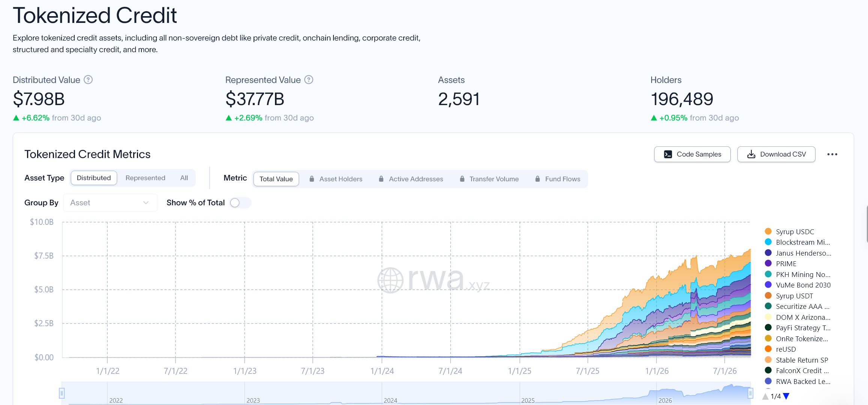Toggle RWA Backed Le... legend swatch

(x=768, y=381)
